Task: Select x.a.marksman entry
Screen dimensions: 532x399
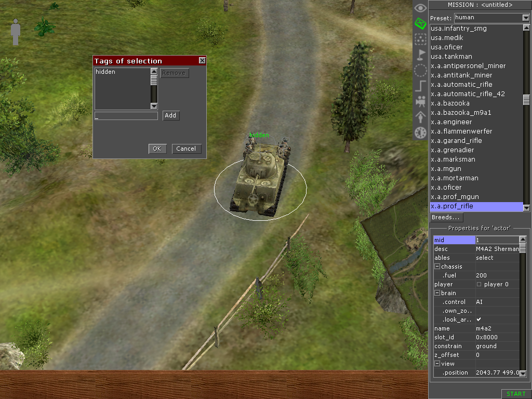Action: [x=476, y=159]
